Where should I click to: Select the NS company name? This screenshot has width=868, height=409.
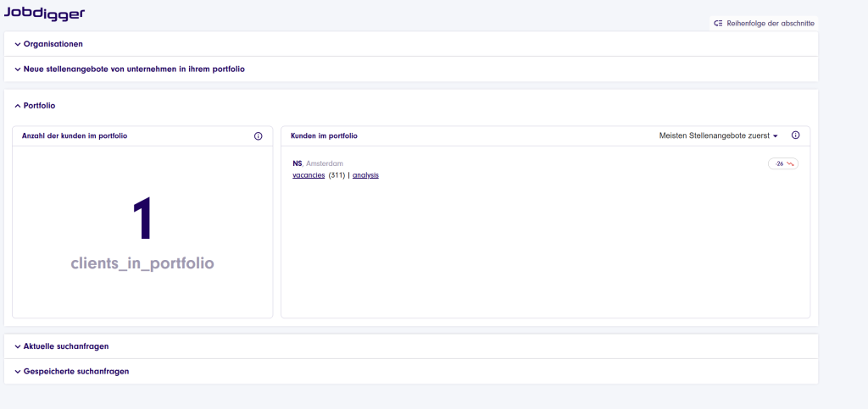pos(297,163)
